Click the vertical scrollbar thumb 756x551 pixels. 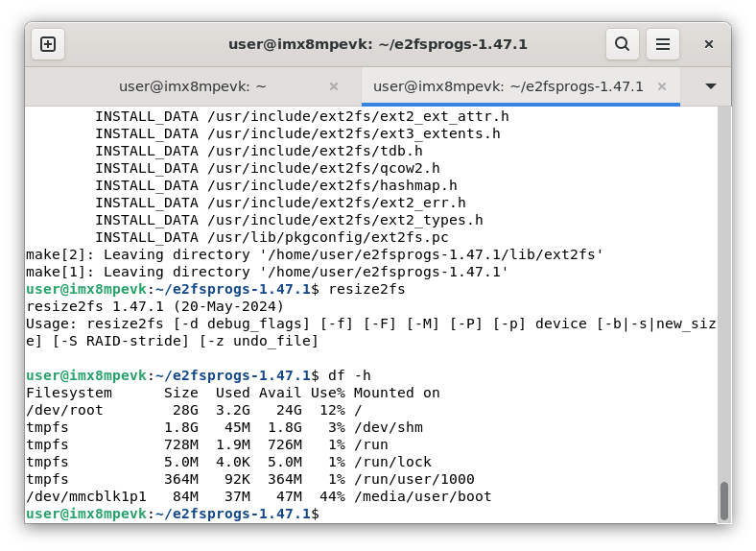(724, 500)
